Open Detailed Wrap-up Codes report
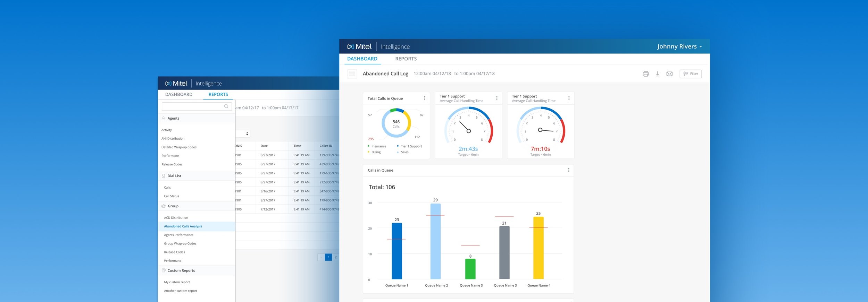This screenshot has height=302, width=868. 179,147
